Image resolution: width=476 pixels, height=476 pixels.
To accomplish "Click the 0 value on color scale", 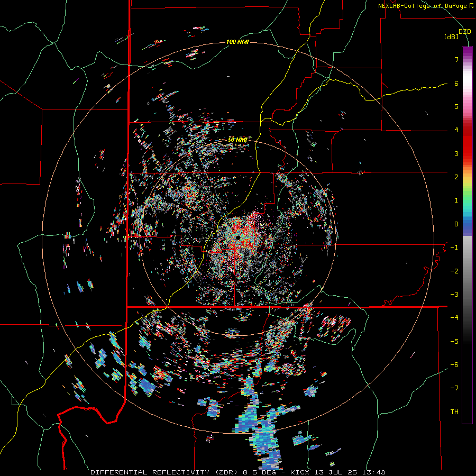I will (456, 224).
